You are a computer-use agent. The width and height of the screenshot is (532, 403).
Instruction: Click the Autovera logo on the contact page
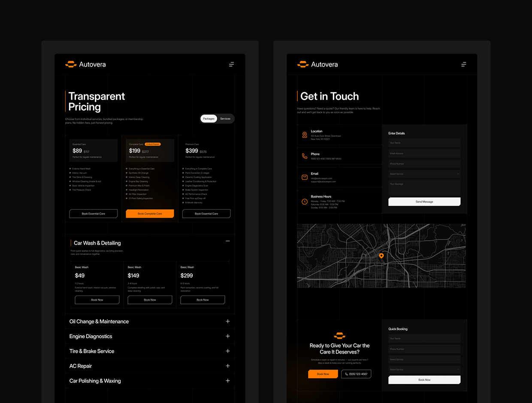[x=303, y=64]
